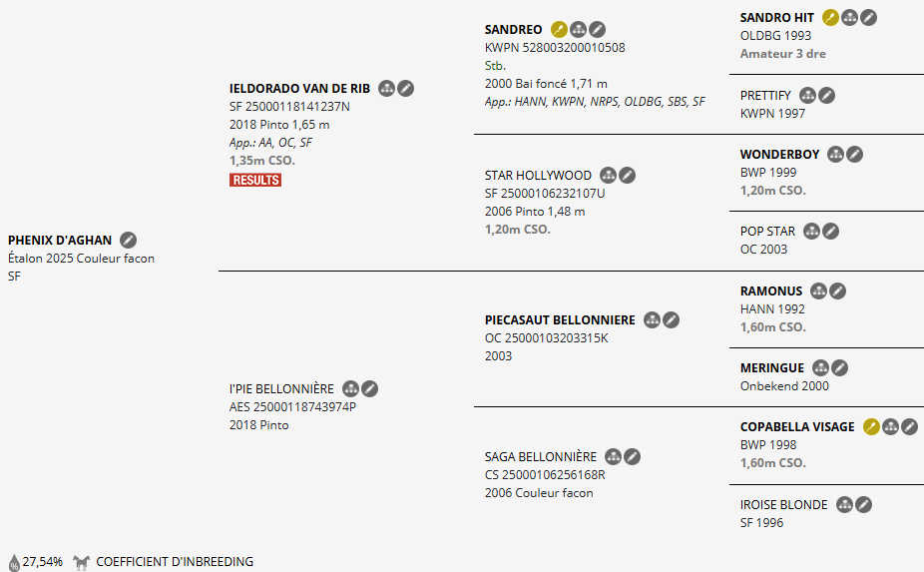924x572 pixels.
Task: Click the pencil edit icon next to PRETTIFY
Action: coord(827,96)
